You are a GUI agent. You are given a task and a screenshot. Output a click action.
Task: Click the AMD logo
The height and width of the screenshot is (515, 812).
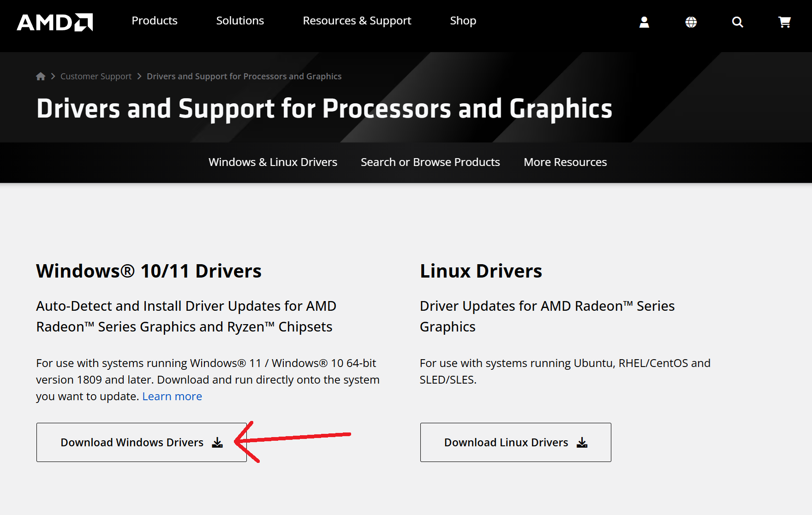point(55,22)
